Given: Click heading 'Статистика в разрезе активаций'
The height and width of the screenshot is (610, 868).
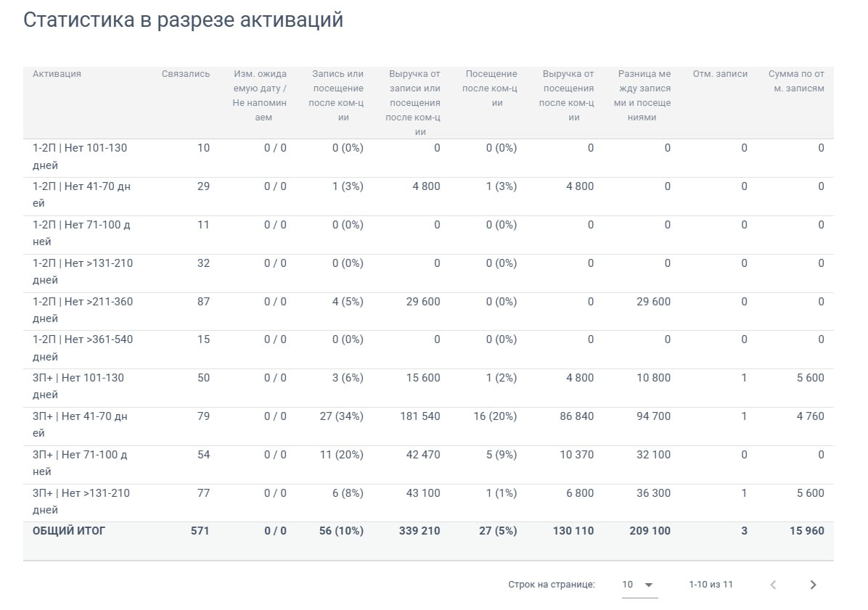Looking at the screenshot, I should click(183, 20).
